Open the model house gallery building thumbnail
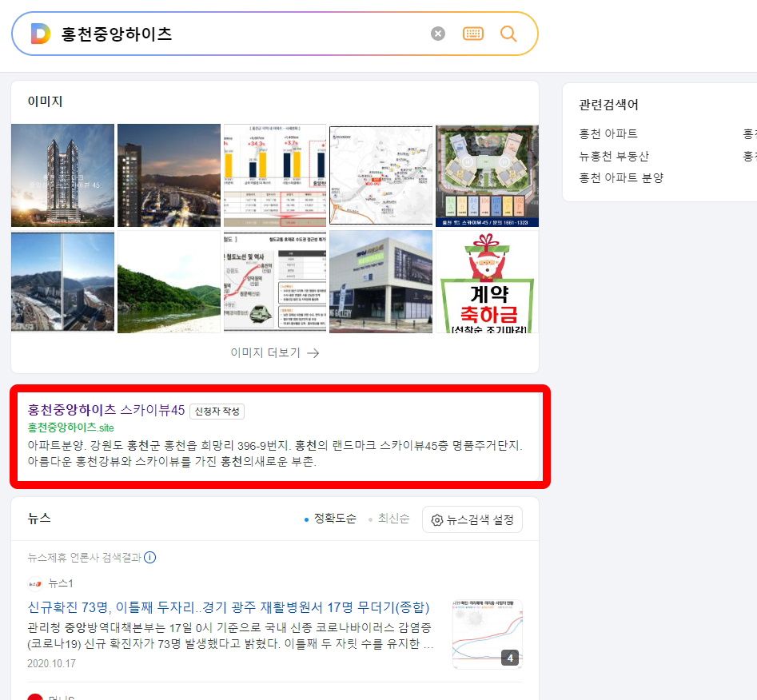 (381, 281)
